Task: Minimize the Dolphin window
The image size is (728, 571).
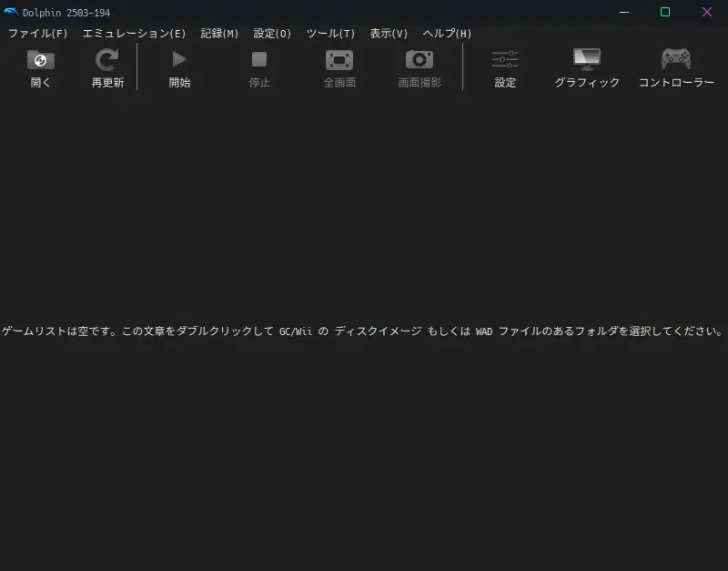Action: (x=624, y=12)
